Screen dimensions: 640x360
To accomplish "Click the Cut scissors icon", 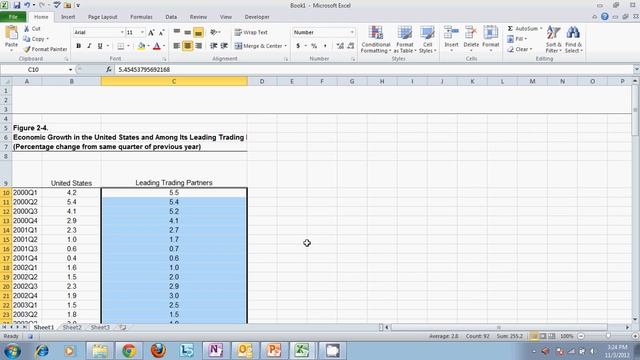I will coord(27,29).
